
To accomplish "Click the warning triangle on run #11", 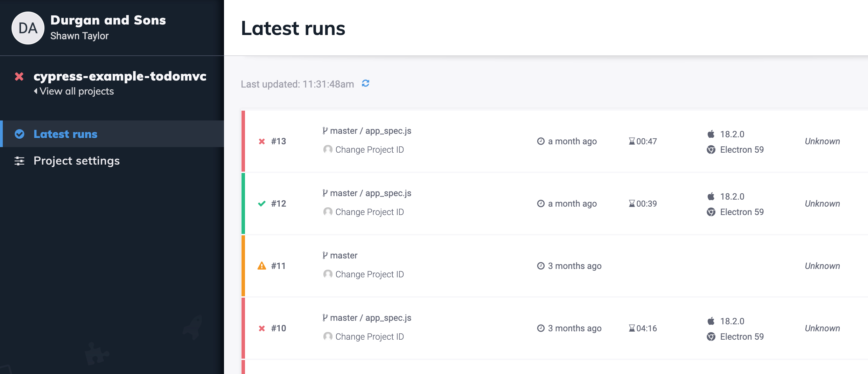I will pyautogui.click(x=262, y=265).
